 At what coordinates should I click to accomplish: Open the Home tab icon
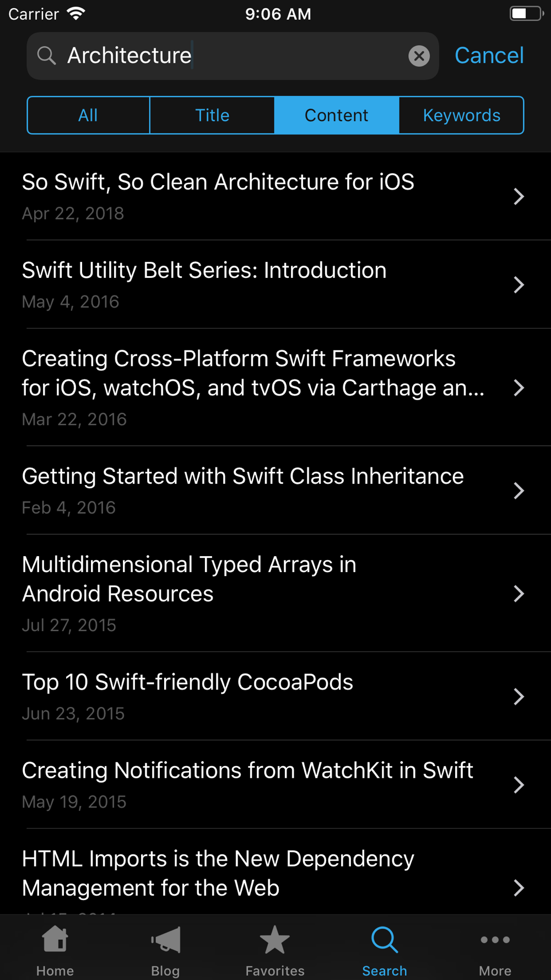(x=55, y=939)
